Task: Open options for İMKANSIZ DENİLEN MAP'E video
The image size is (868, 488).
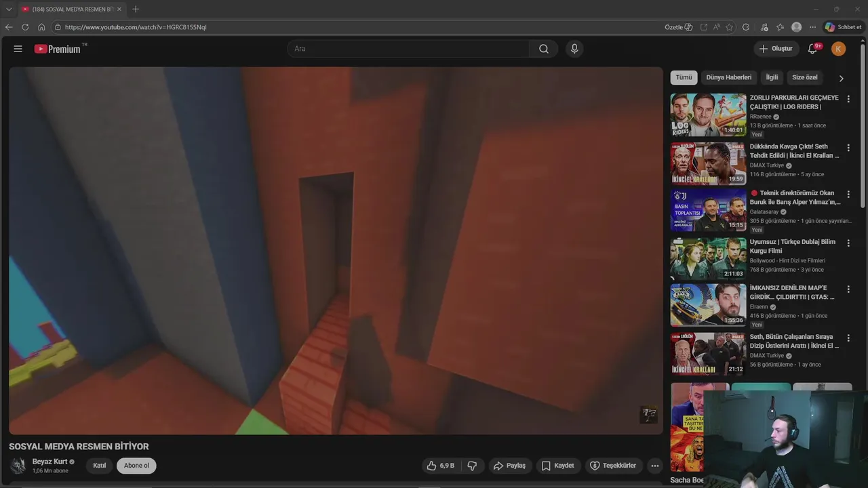Action: point(848,289)
